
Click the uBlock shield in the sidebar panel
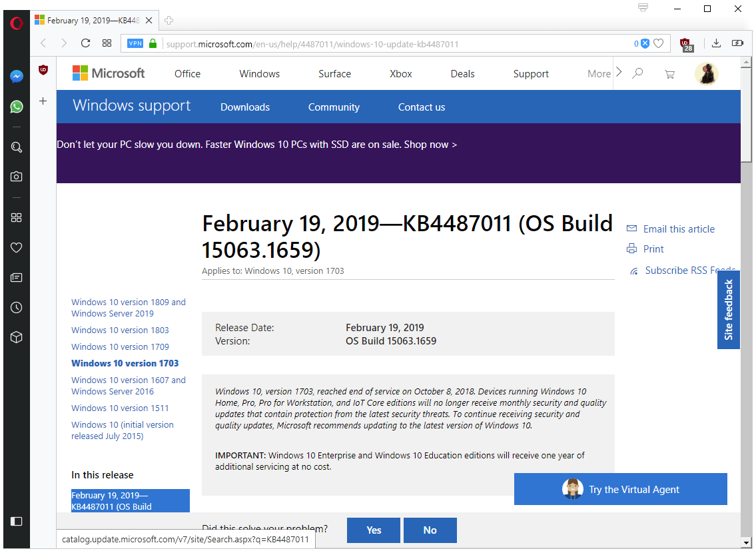pos(43,70)
